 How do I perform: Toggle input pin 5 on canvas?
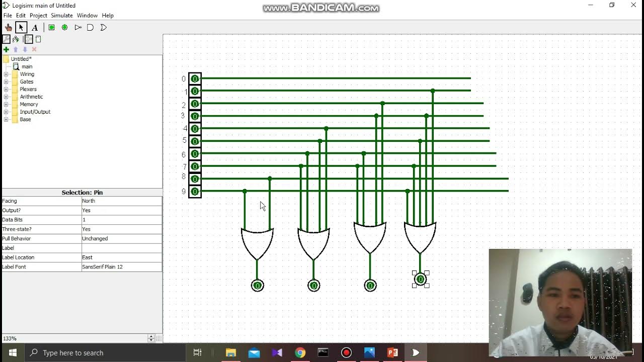pyautogui.click(x=195, y=141)
